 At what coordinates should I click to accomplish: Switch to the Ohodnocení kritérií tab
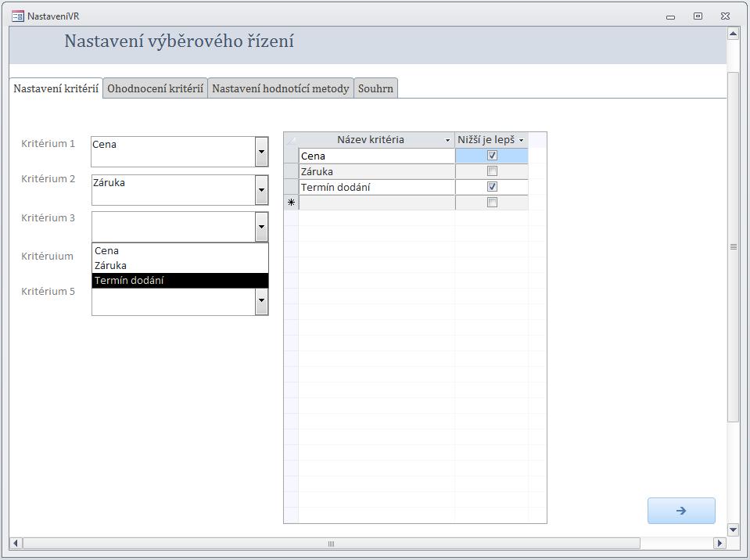click(156, 88)
